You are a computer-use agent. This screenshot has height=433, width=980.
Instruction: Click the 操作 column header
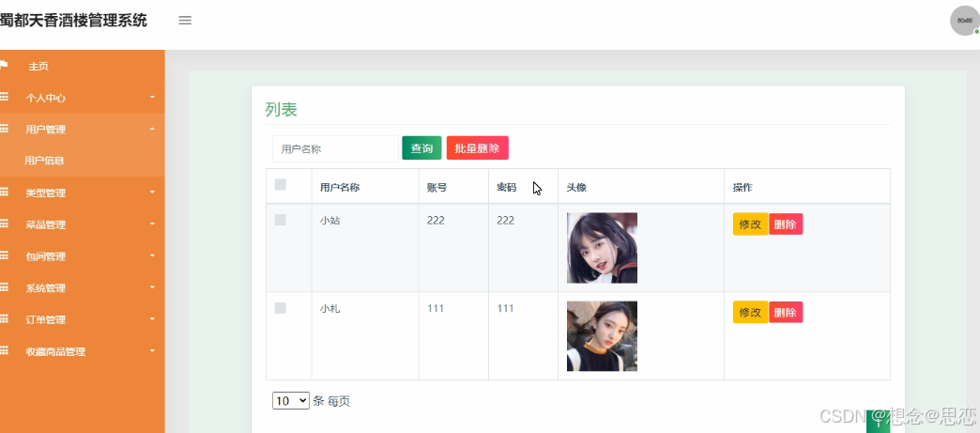743,187
